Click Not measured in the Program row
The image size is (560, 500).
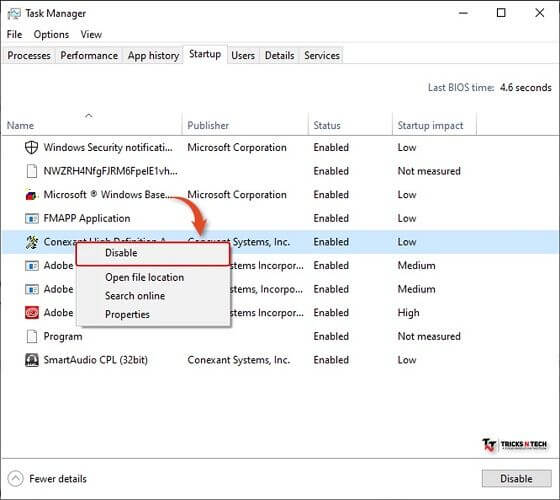429,336
